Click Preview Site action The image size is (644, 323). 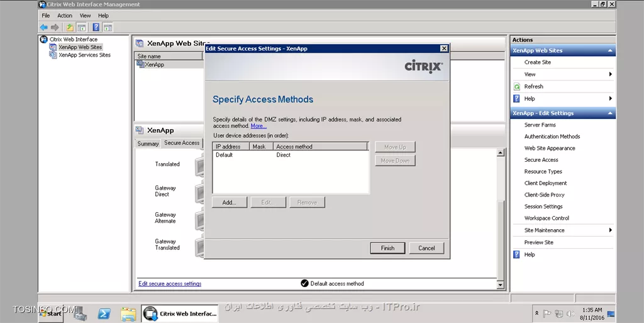click(x=538, y=242)
